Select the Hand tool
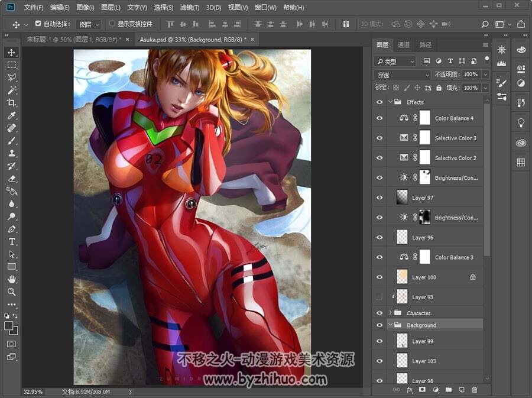 tap(12, 279)
